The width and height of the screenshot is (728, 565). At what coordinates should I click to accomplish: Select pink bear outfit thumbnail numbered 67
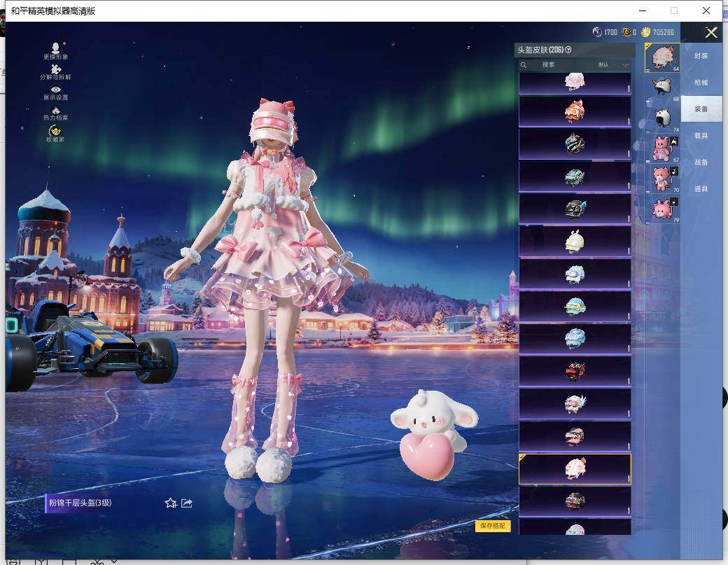tap(662, 148)
